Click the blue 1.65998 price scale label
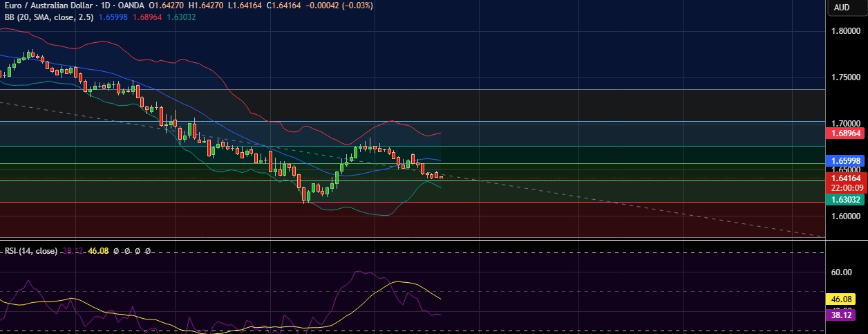868x334 pixels. point(847,160)
